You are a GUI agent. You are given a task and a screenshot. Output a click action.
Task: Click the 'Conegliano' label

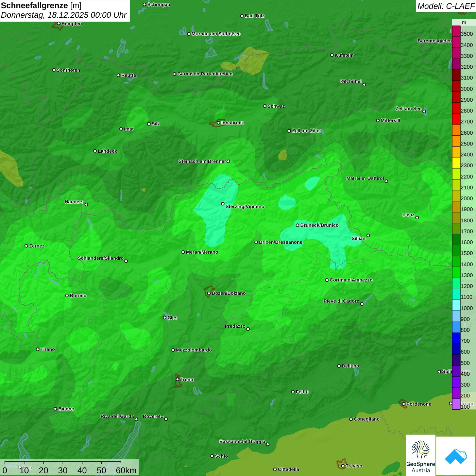pos(367,419)
